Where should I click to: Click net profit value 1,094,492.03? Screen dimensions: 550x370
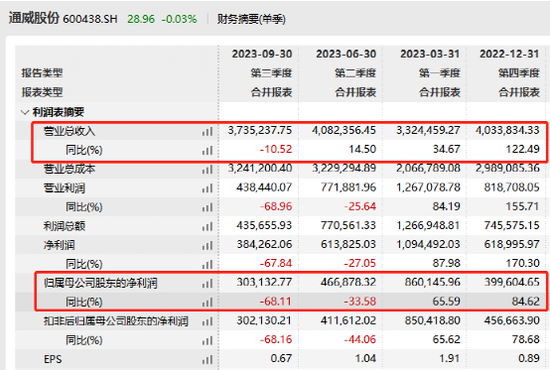428,244
